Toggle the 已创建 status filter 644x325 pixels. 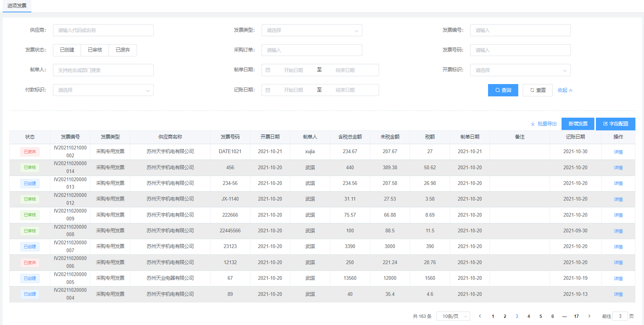pos(67,50)
